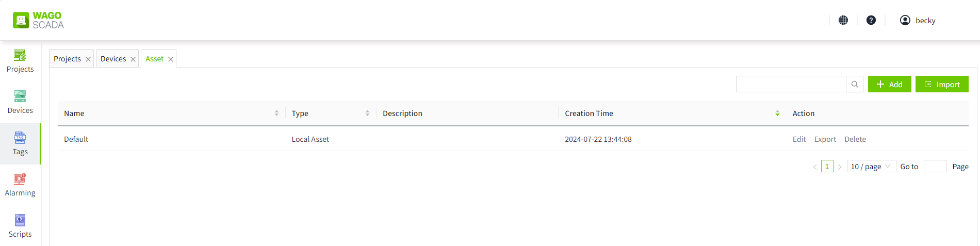Click the WAGO SCADA logo
This screenshot has width=980, height=246.
(38, 20)
